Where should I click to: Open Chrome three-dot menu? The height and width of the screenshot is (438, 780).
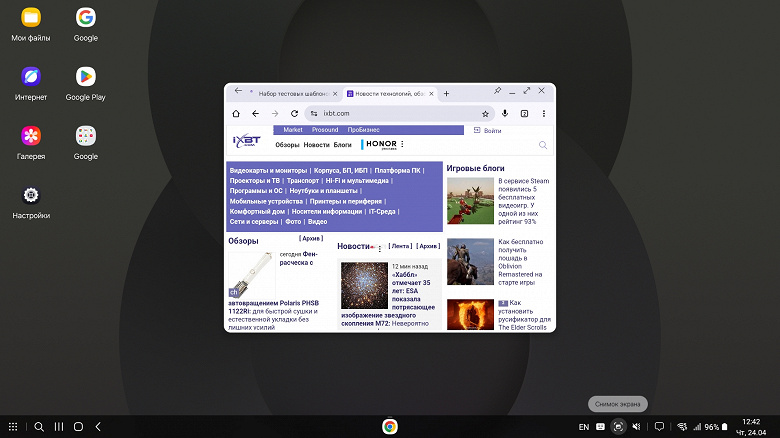(544, 113)
